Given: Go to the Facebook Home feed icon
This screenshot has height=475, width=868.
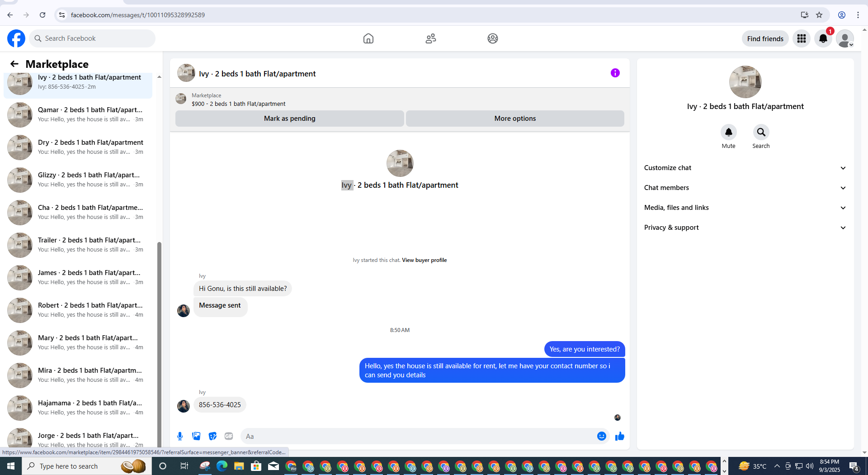Looking at the screenshot, I should 368,38.
